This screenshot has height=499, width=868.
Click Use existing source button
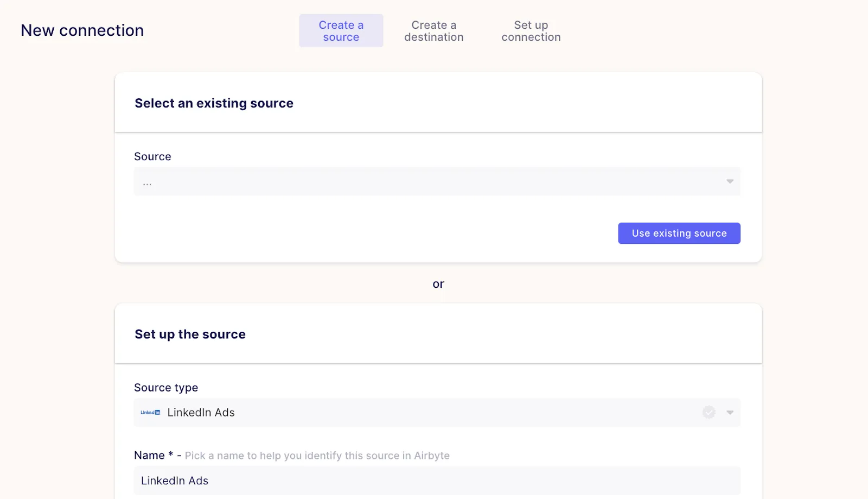(679, 233)
